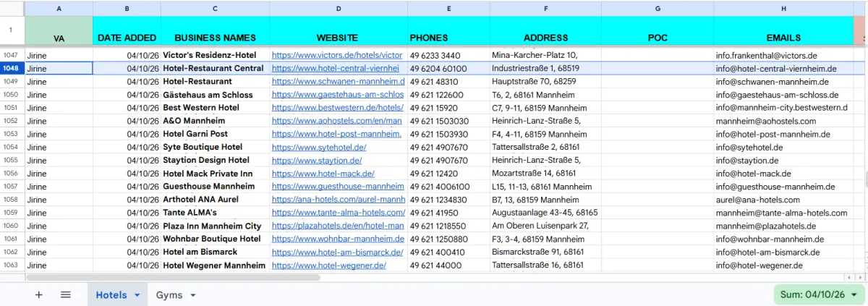Open tante-alma-hotels.com link
The height and width of the screenshot is (306, 868).
coord(339,213)
